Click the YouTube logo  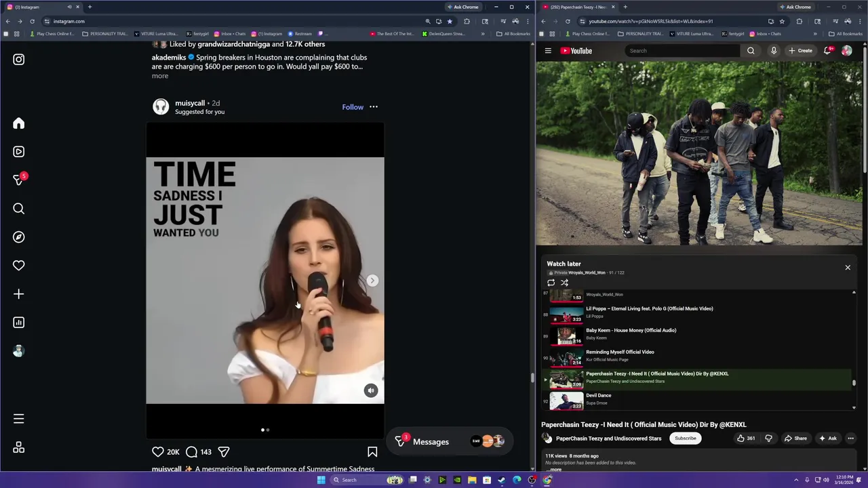(x=576, y=51)
